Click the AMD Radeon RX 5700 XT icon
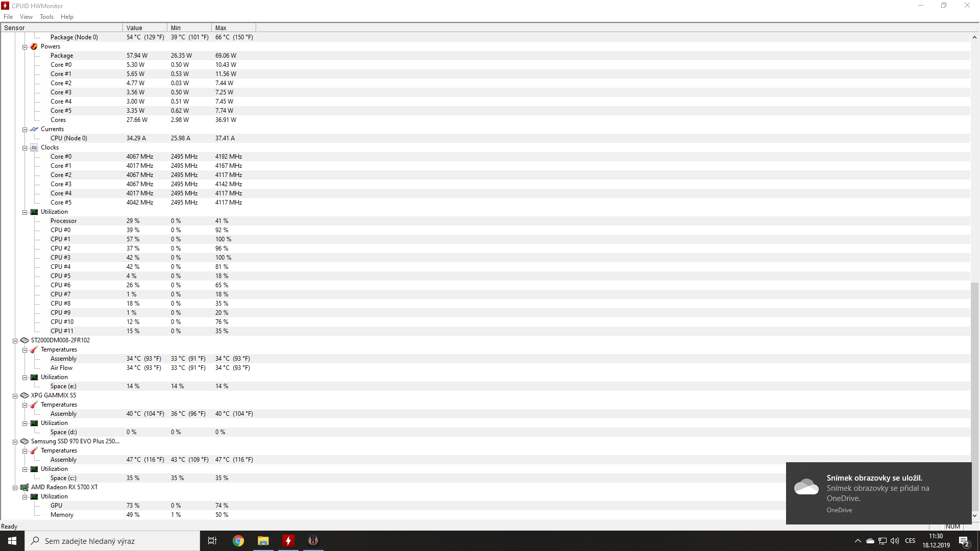This screenshot has width=980, height=551. tap(24, 487)
